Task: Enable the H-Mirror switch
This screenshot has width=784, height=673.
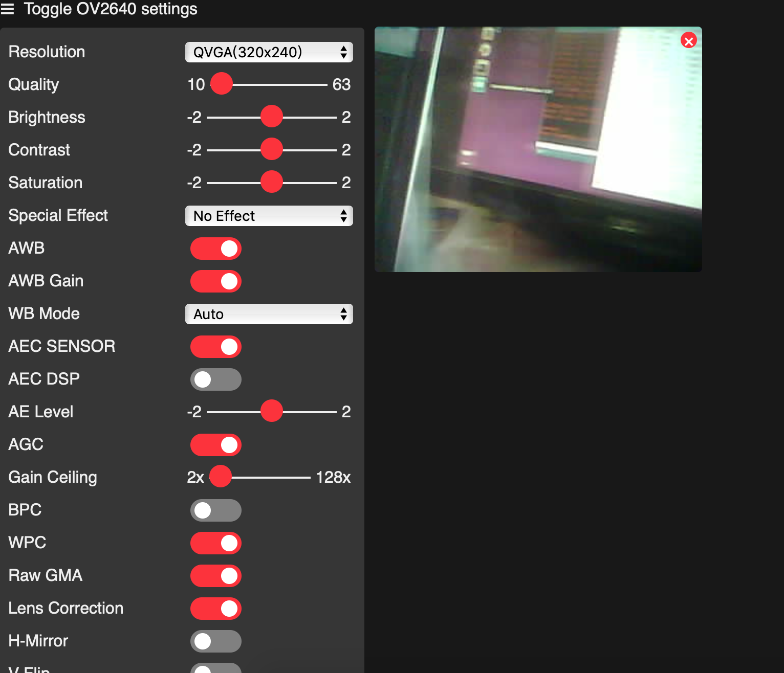Action: [216, 641]
